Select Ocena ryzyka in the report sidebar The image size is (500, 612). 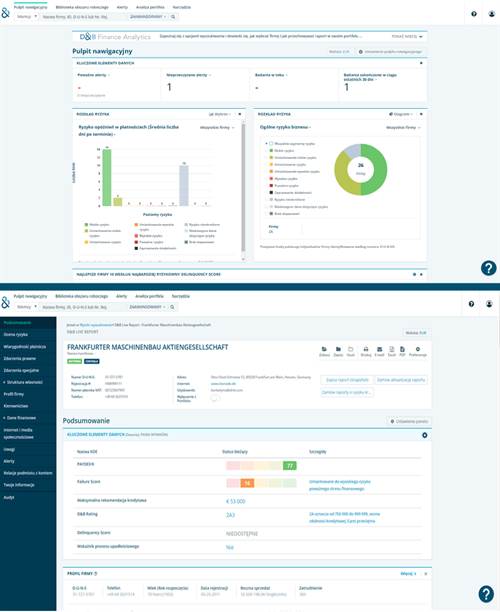(x=16, y=335)
